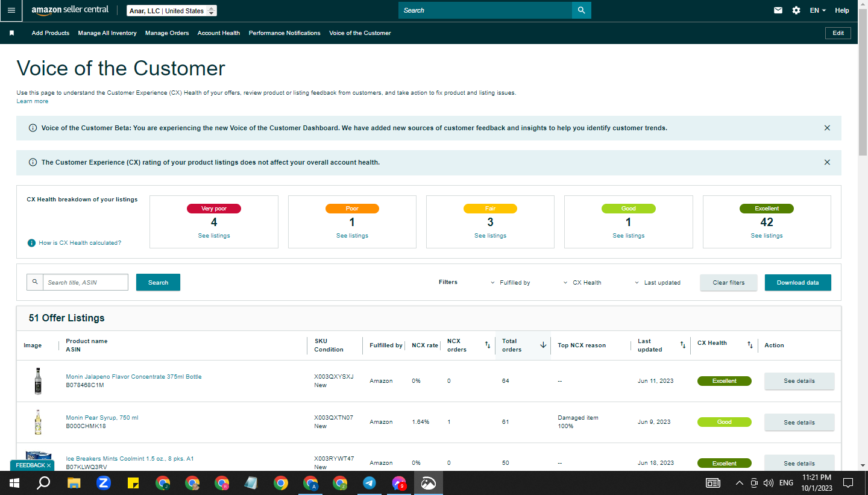
Task: Open the settings gear icon
Action: tap(796, 10)
